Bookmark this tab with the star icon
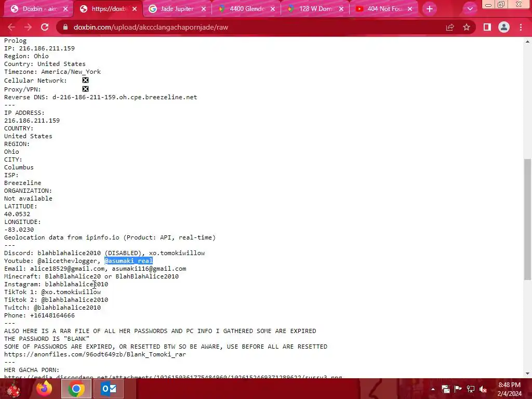The width and height of the screenshot is (532, 399). pos(467,27)
